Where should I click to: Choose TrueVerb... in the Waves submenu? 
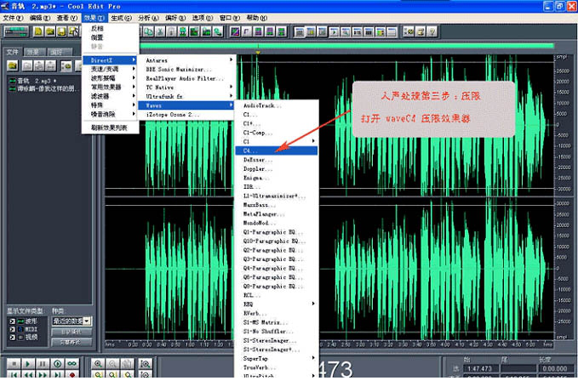277,367
